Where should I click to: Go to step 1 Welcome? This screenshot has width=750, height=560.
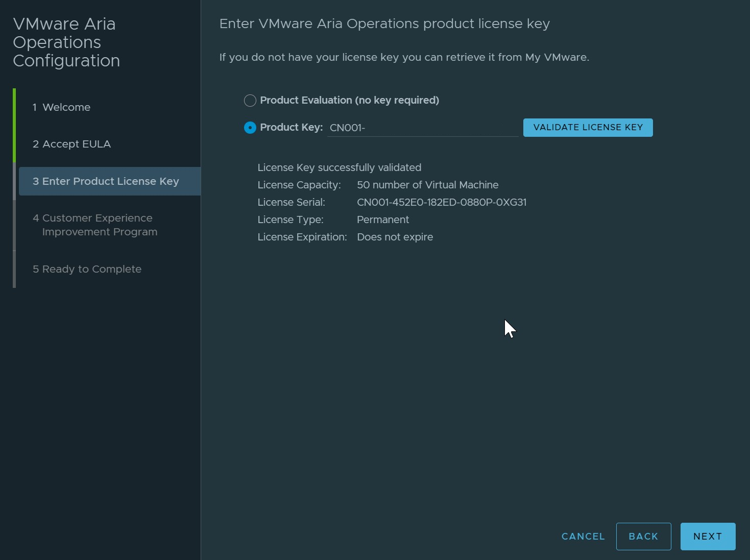point(61,107)
